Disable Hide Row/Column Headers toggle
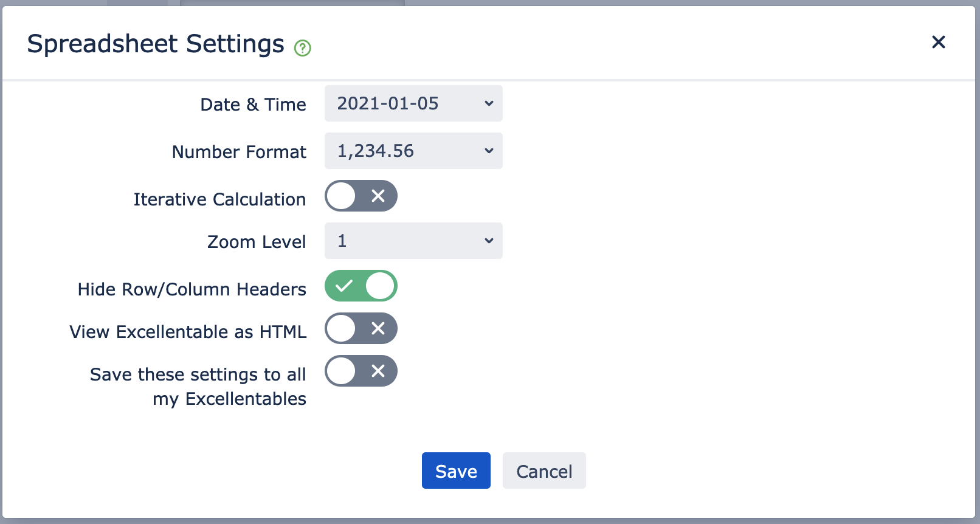Viewport: 980px width, 524px height. (361, 286)
